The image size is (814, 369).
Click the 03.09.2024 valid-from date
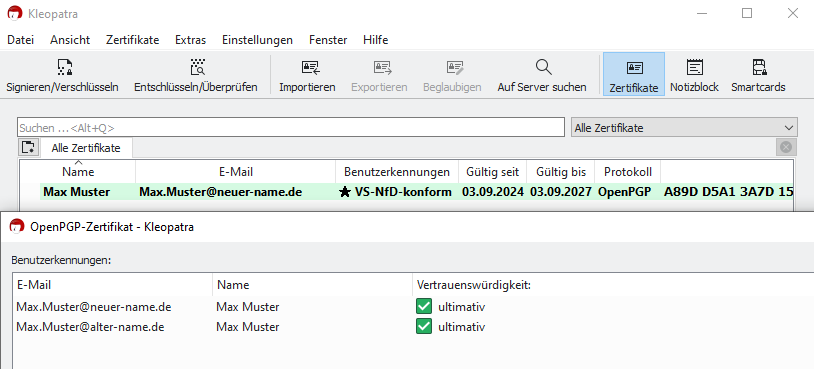click(493, 192)
